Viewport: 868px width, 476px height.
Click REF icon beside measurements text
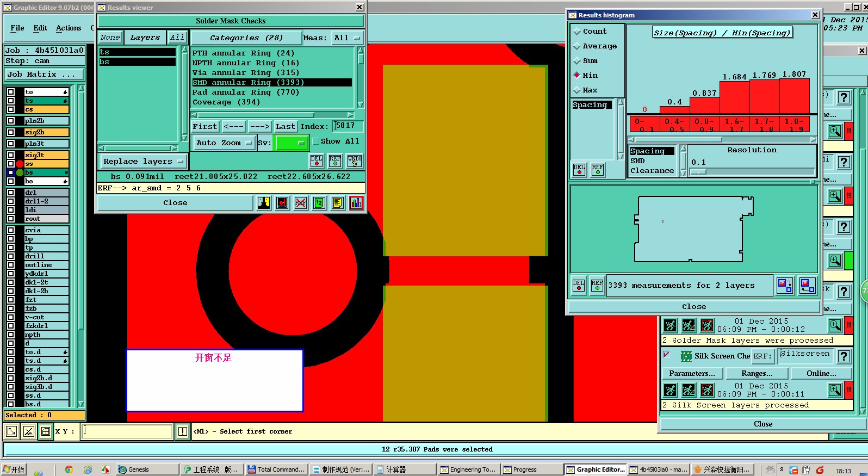[597, 285]
